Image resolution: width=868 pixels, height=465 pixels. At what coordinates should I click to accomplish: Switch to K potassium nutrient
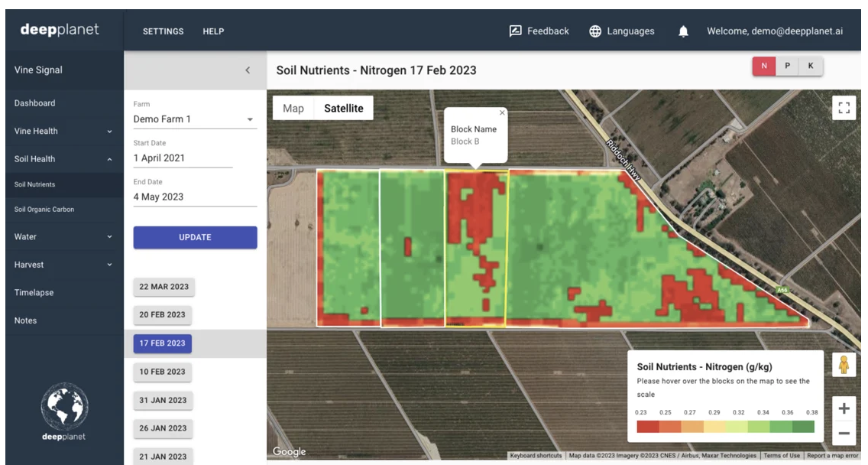click(811, 67)
